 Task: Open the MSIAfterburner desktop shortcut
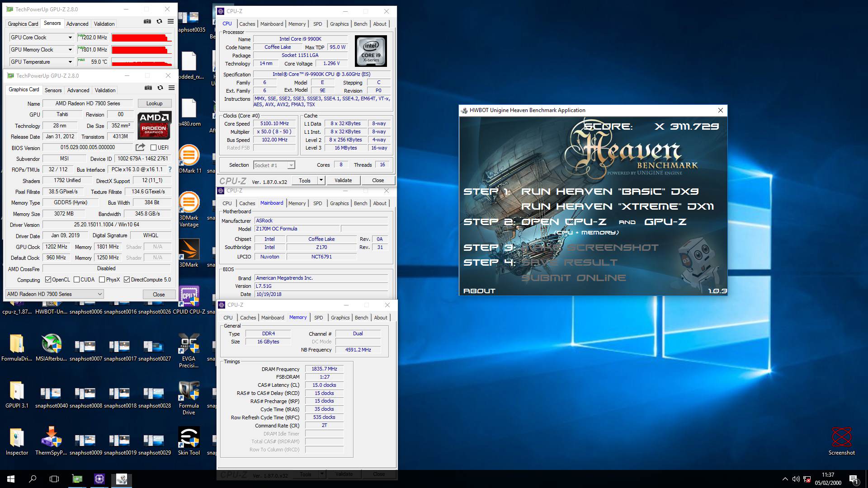coord(51,347)
